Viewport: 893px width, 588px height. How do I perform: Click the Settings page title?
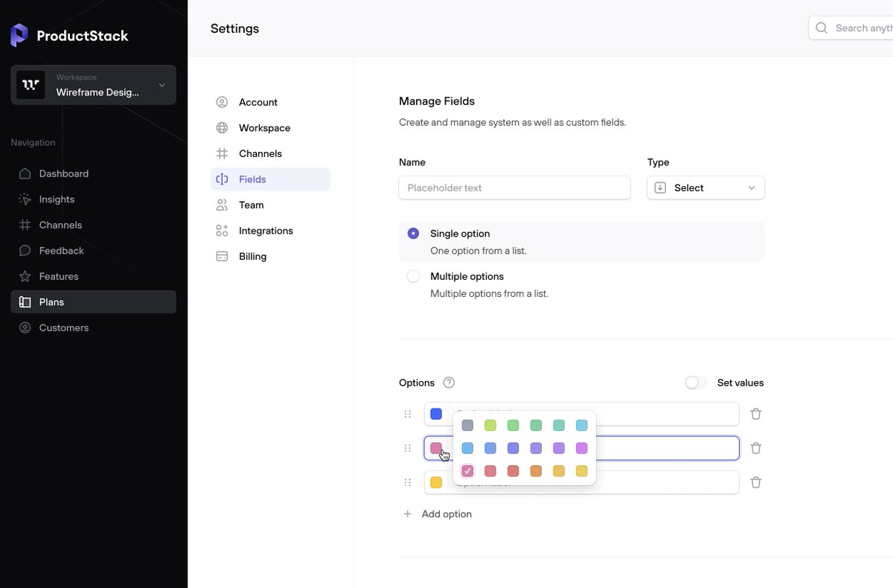[235, 28]
